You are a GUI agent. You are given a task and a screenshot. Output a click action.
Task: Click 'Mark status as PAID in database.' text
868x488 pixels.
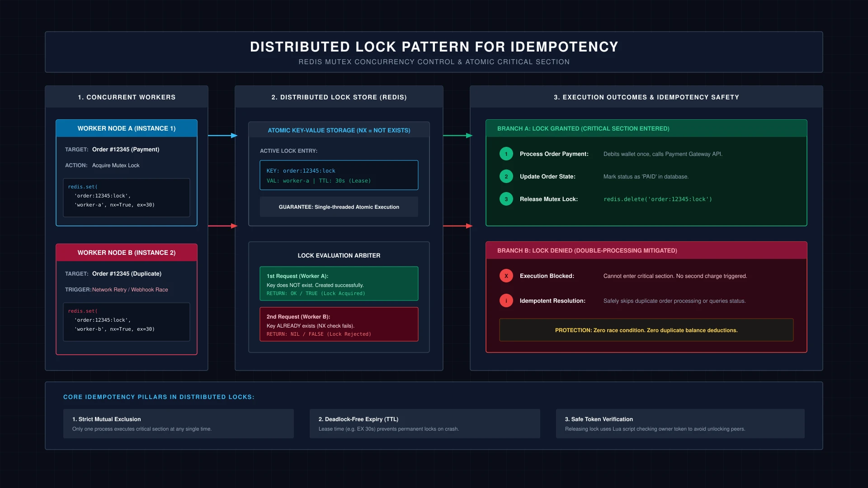click(646, 177)
